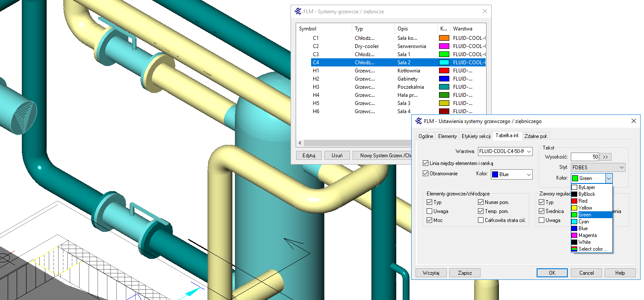Enable the Całkowita strata ciś. checkbox
Image resolution: width=644 pixels, height=300 pixels.
click(x=481, y=220)
